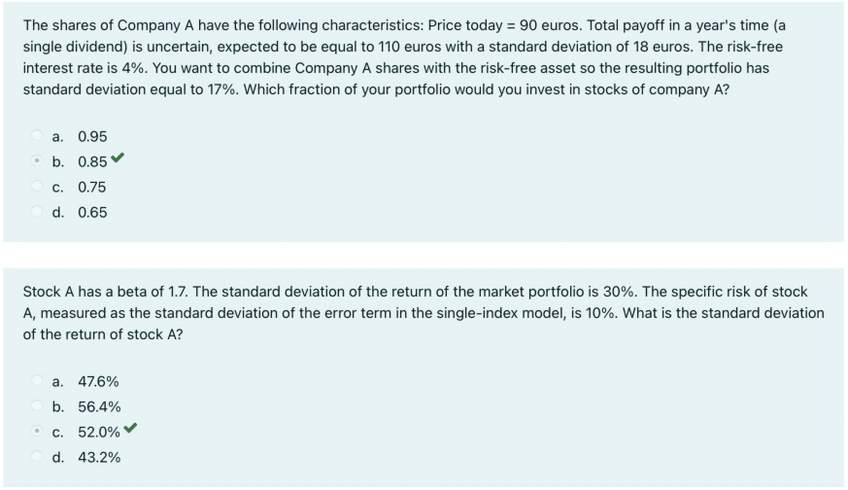
Task: Choose radio button for 56.4% answer
Action: click(38, 407)
